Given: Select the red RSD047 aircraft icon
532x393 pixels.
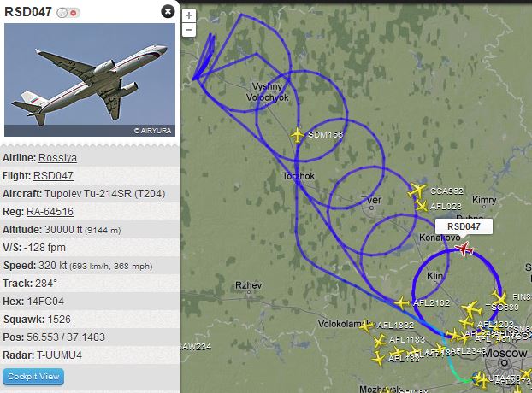Looking at the screenshot, I should click(x=464, y=249).
